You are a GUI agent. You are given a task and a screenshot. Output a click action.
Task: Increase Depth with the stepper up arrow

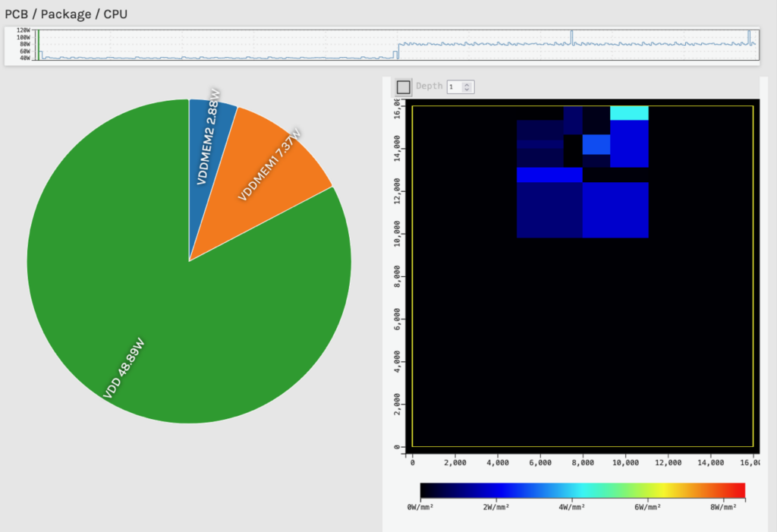[x=467, y=84]
